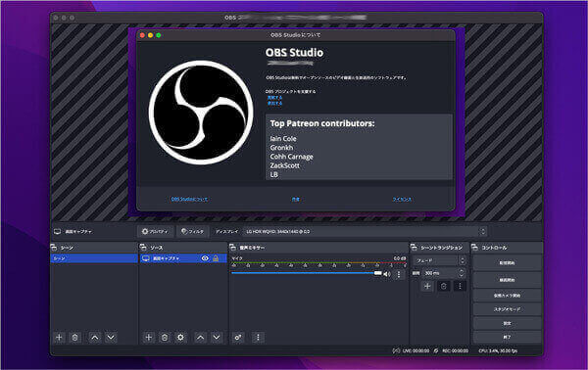
Task: Click 配信開始 (Start Streaming) button
Action: tap(507, 263)
